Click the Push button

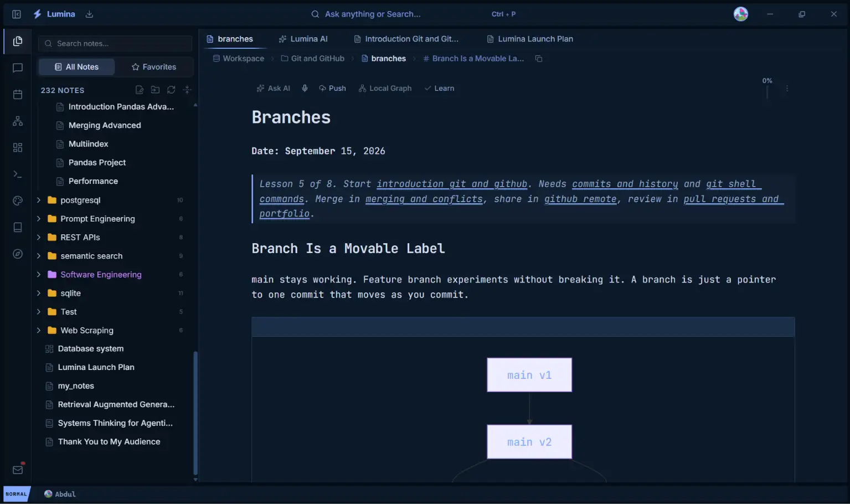click(332, 88)
